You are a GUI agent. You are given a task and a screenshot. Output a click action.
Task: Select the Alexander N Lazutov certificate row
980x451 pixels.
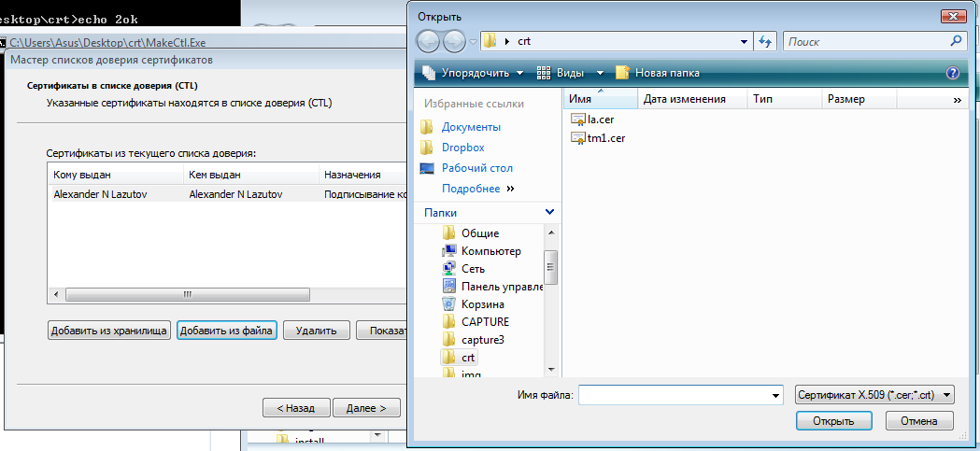[228, 194]
